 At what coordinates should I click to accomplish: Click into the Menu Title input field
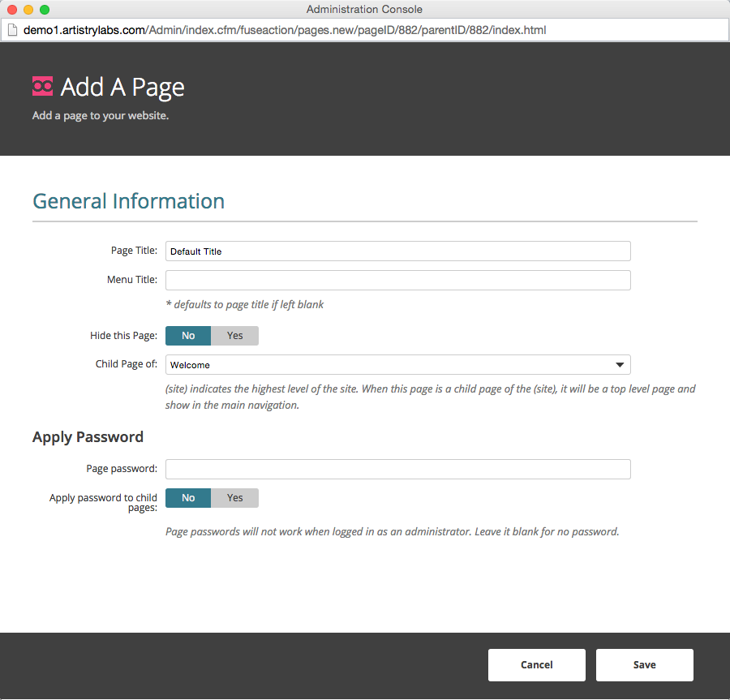click(398, 280)
